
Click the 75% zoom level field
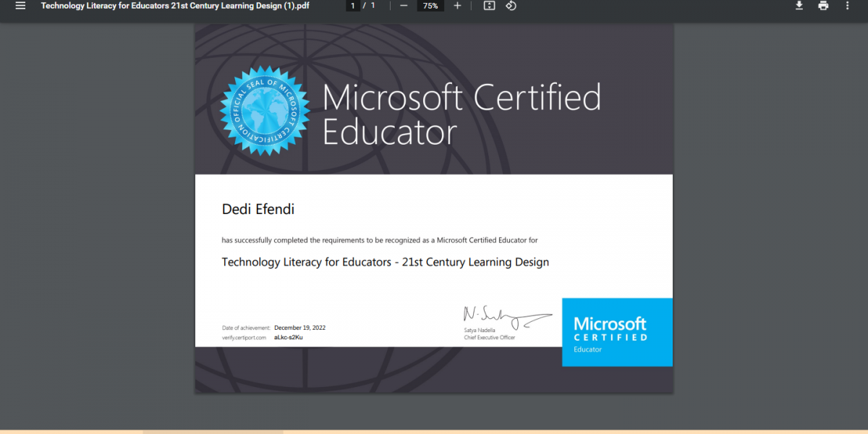coord(430,6)
